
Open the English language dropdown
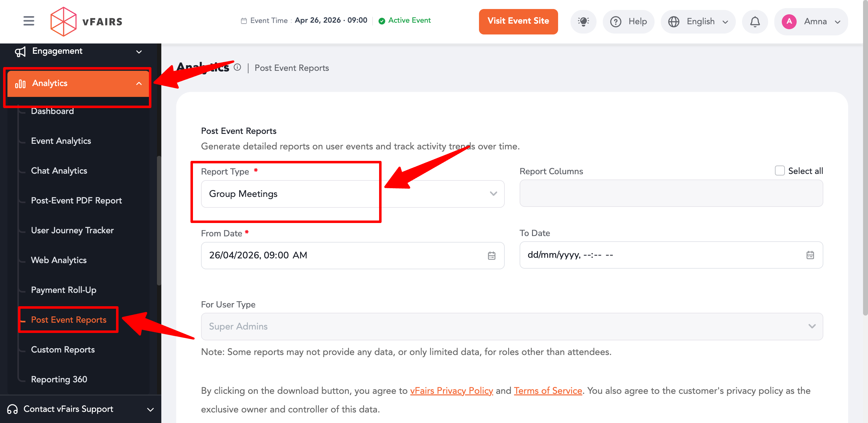click(x=697, y=22)
